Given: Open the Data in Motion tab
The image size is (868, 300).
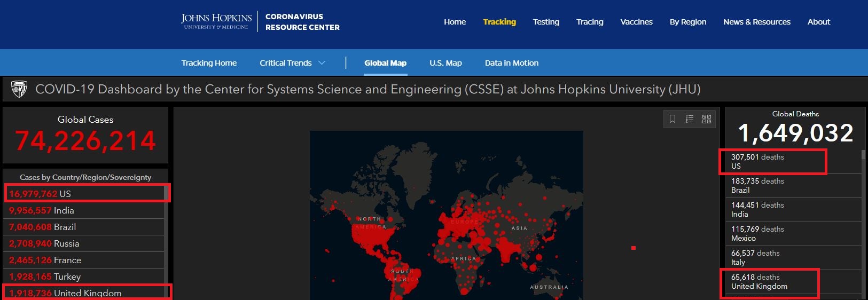Looking at the screenshot, I should [511, 63].
